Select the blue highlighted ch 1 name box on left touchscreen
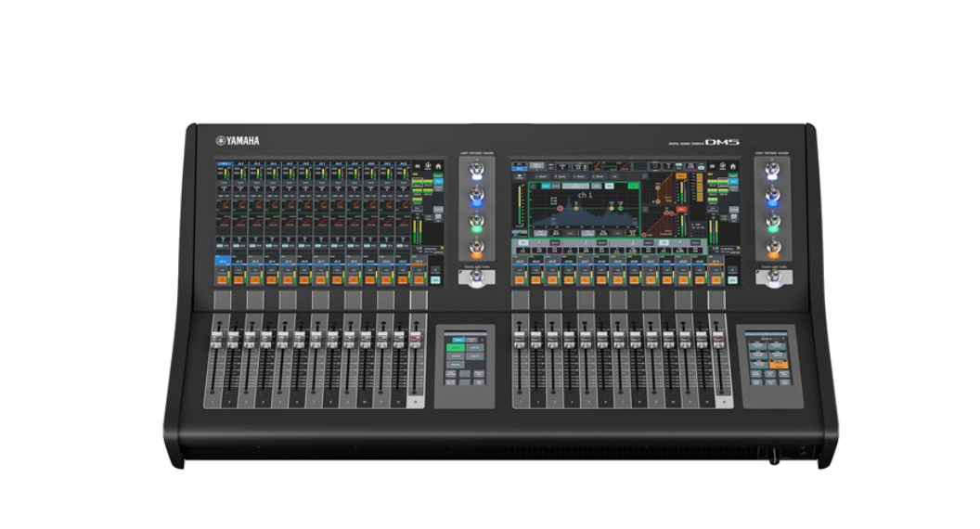 click(223, 261)
